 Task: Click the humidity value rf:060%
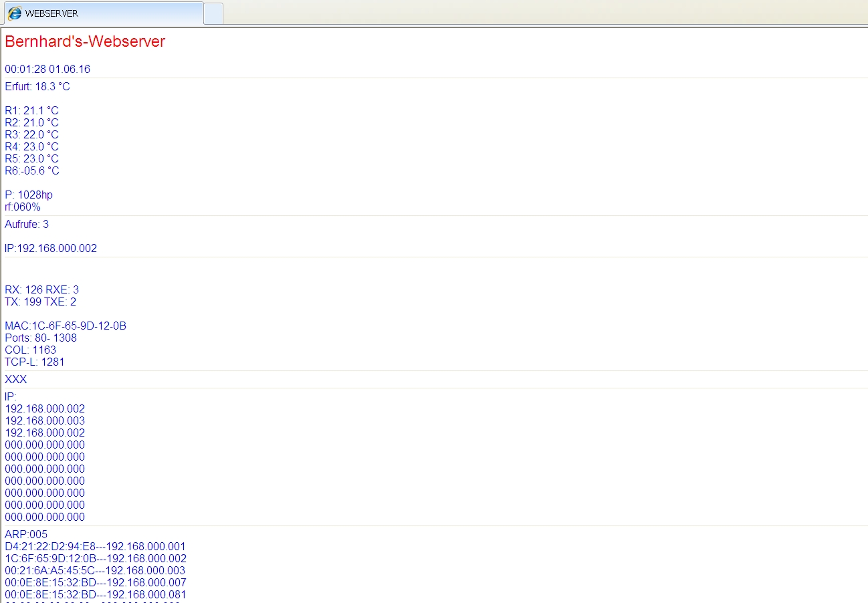point(23,207)
